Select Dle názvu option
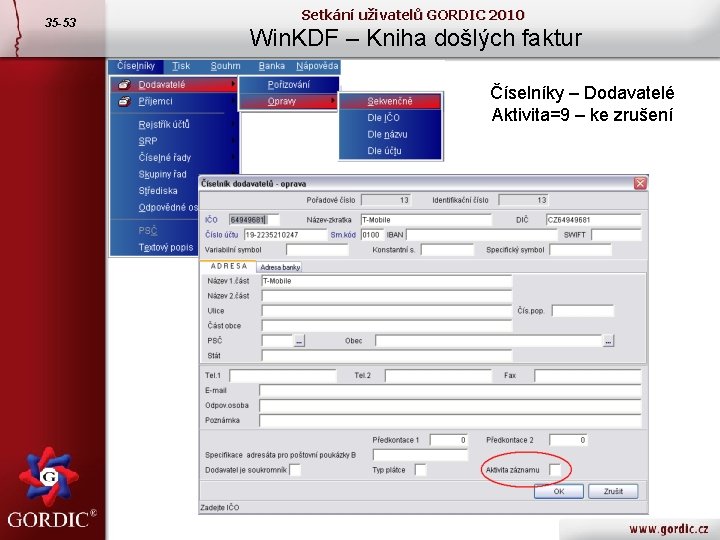Image resolution: width=720 pixels, height=540 pixels. click(x=390, y=135)
